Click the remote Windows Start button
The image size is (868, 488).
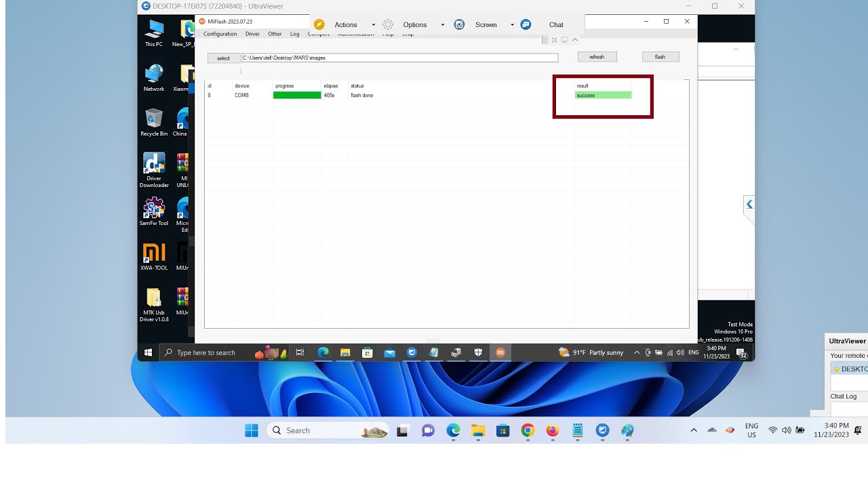pos(148,352)
